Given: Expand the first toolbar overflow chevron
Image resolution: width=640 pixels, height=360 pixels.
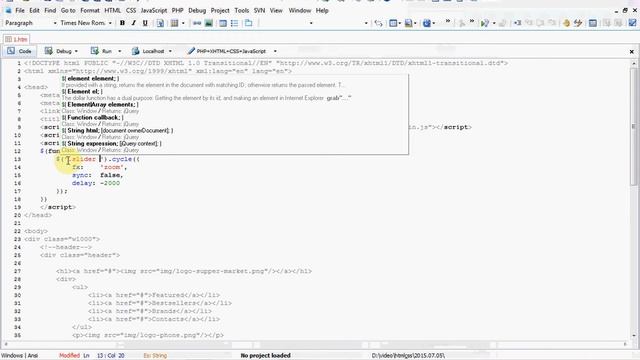Looking at the screenshot, I should (448, 21).
